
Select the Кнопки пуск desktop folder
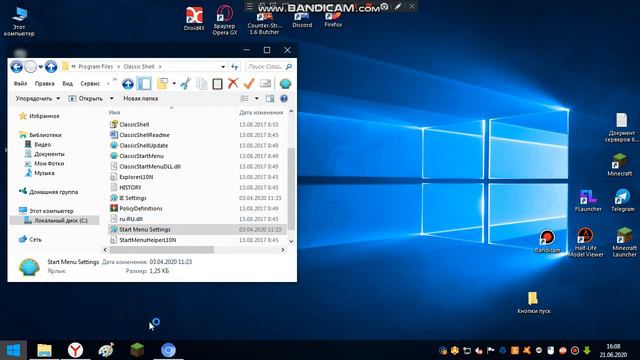533,302
